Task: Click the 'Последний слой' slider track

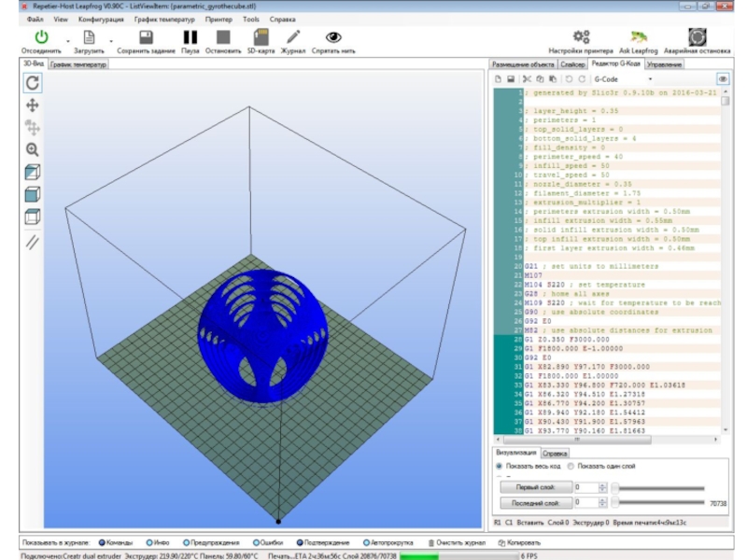Action: [658, 503]
